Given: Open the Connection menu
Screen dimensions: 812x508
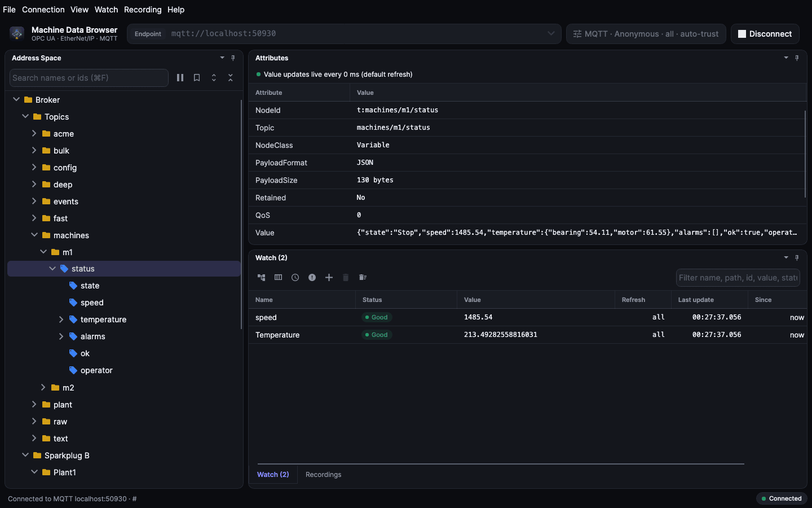Looking at the screenshot, I should [43, 10].
